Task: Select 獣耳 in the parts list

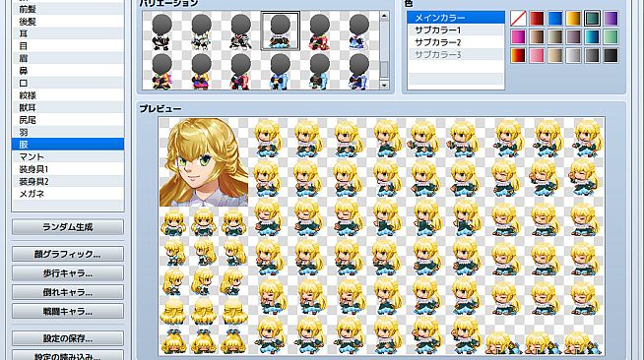Action: pos(68,107)
